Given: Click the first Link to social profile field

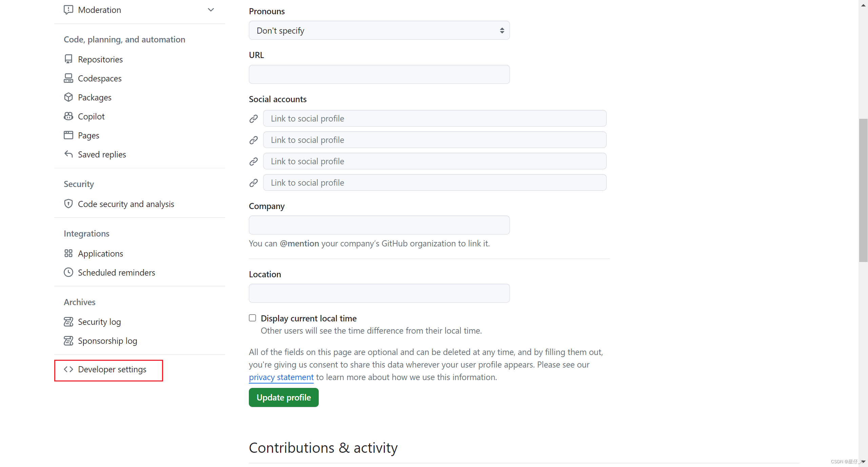Looking at the screenshot, I should coord(435,118).
